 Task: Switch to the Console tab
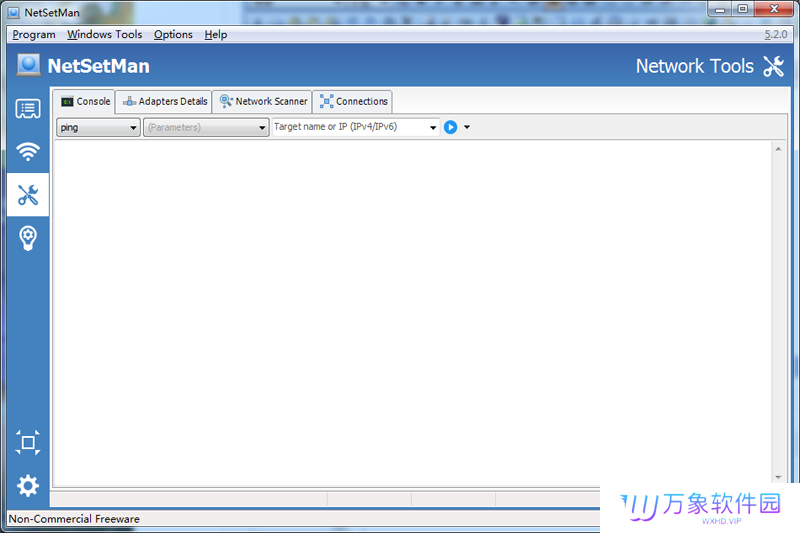click(x=85, y=101)
